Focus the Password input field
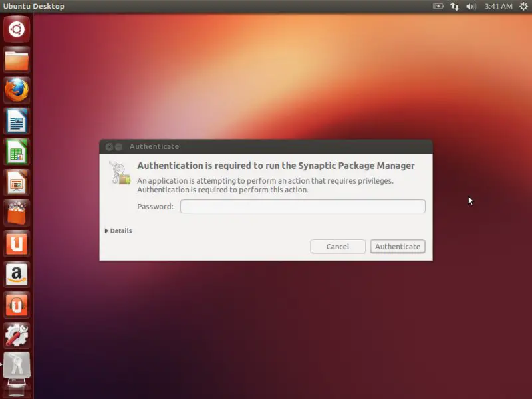Screen dimensions: 532x399 (303, 207)
